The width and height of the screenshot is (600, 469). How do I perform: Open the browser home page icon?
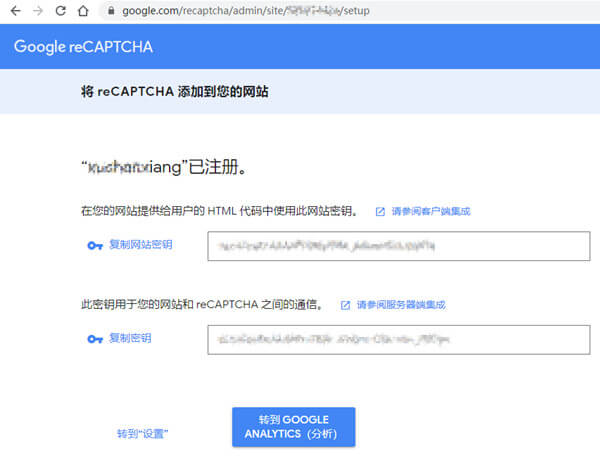(83, 11)
